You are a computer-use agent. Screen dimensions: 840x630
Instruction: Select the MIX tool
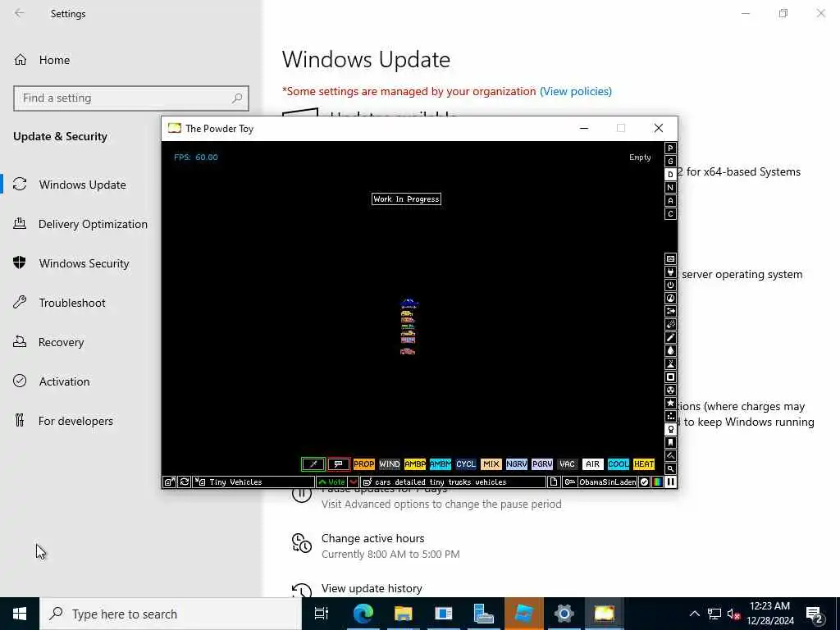(491, 464)
